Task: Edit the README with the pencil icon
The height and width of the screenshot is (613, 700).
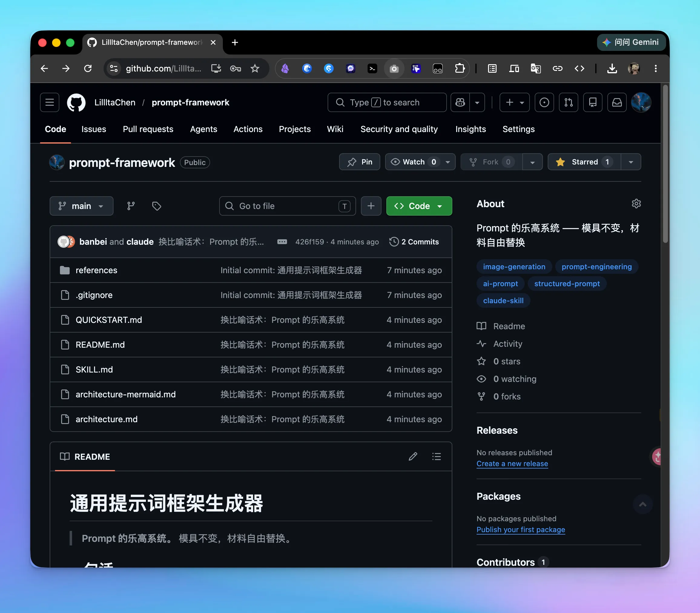Action: click(x=413, y=457)
